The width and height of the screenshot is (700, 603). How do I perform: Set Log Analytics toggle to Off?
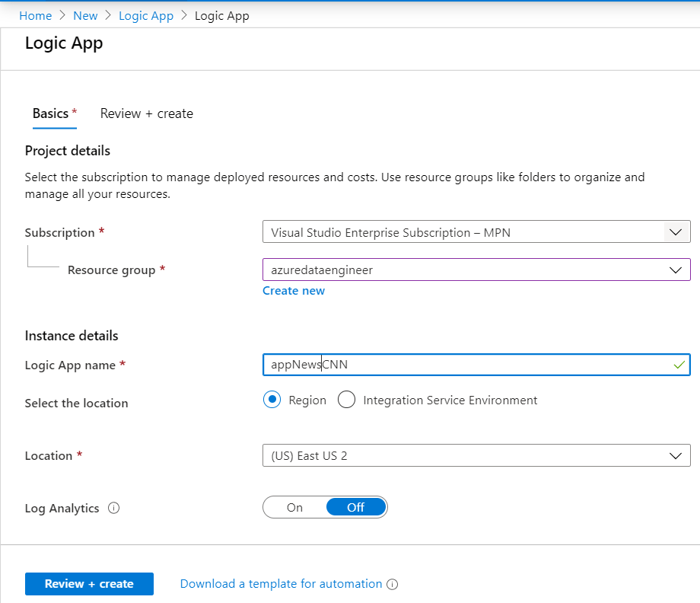[355, 507]
